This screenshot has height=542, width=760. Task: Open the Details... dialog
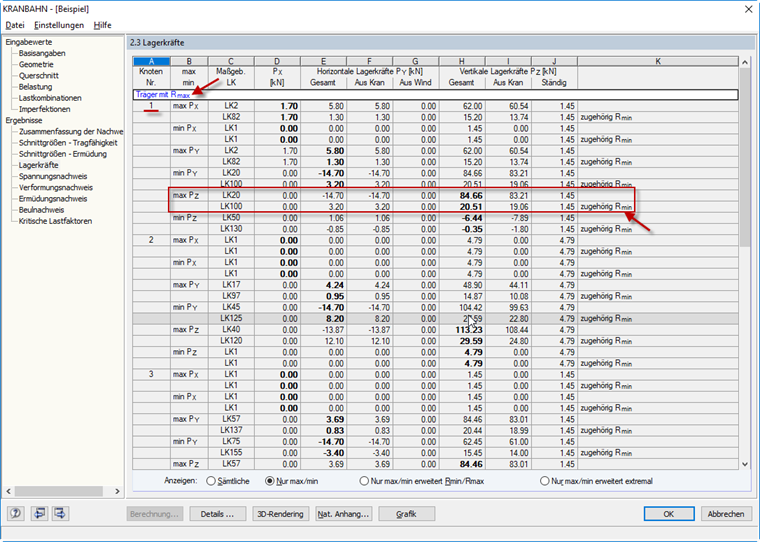click(218, 514)
